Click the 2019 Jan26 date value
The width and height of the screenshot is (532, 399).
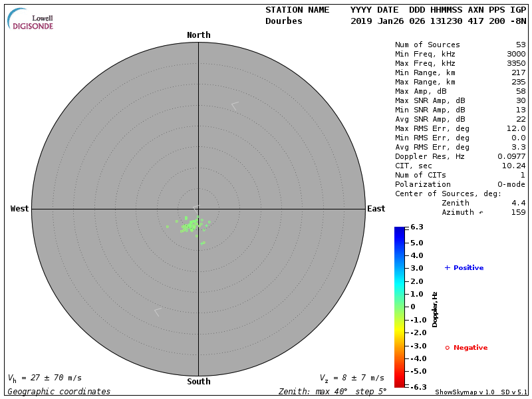click(x=374, y=21)
